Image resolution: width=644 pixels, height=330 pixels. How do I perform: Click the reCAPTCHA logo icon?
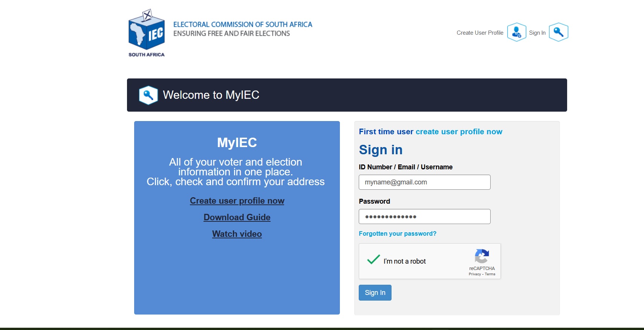[482, 256]
